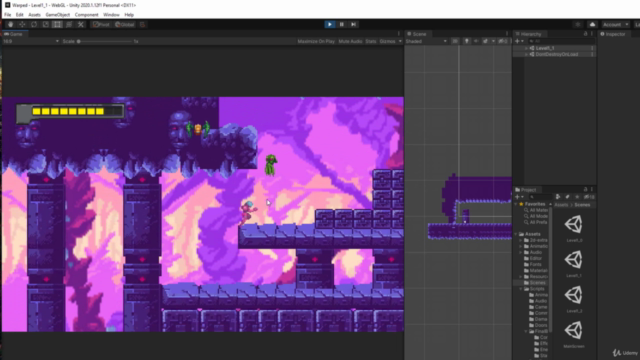Click search by label icon in Project
Viewport: 640px width, 360px height.
click(x=567, y=197)
